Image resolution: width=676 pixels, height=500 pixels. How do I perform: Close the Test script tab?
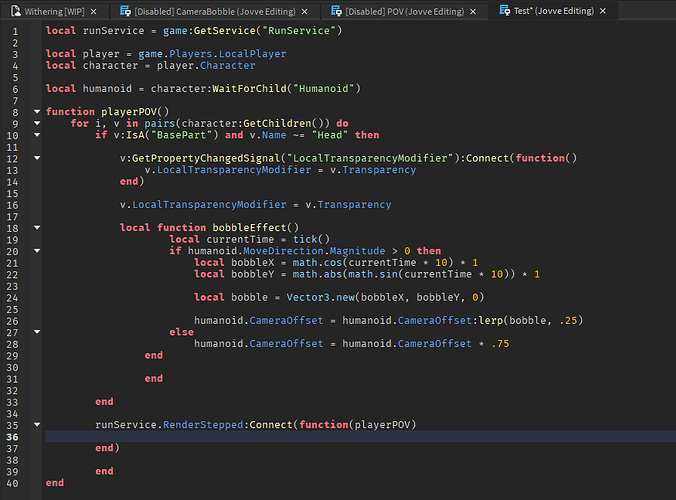603,11
